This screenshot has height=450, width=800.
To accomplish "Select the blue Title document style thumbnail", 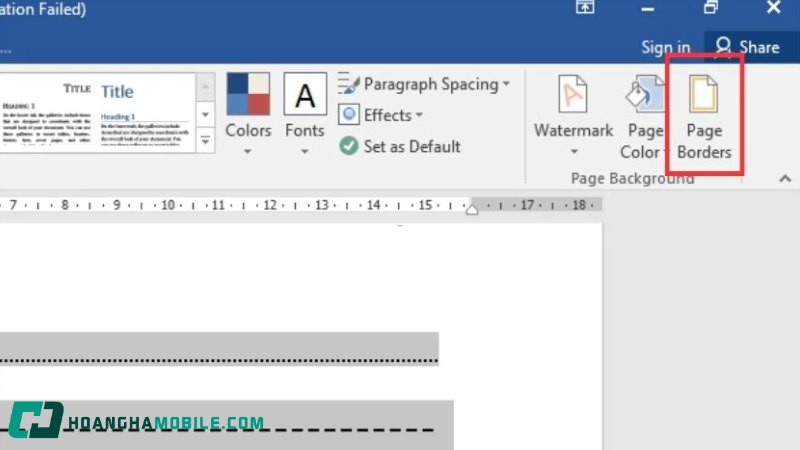I will click(x=145, y=113).
